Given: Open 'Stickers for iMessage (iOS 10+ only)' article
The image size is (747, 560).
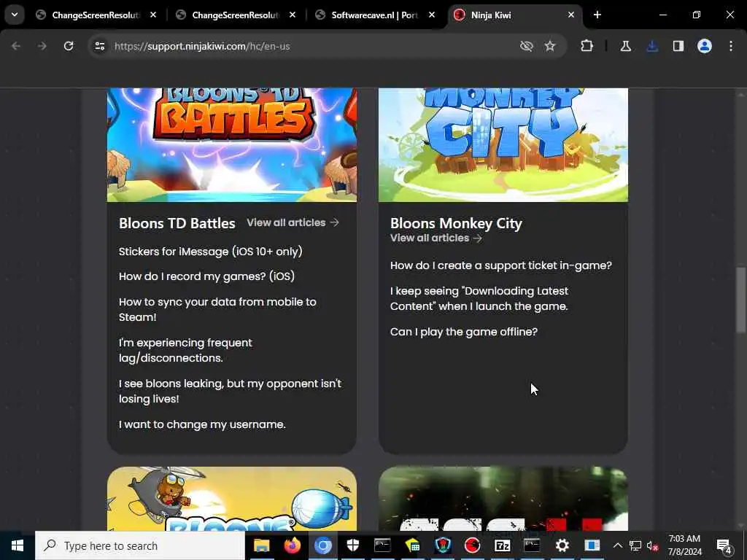Looking at the screenshot, I should click(x=211, y=252).
